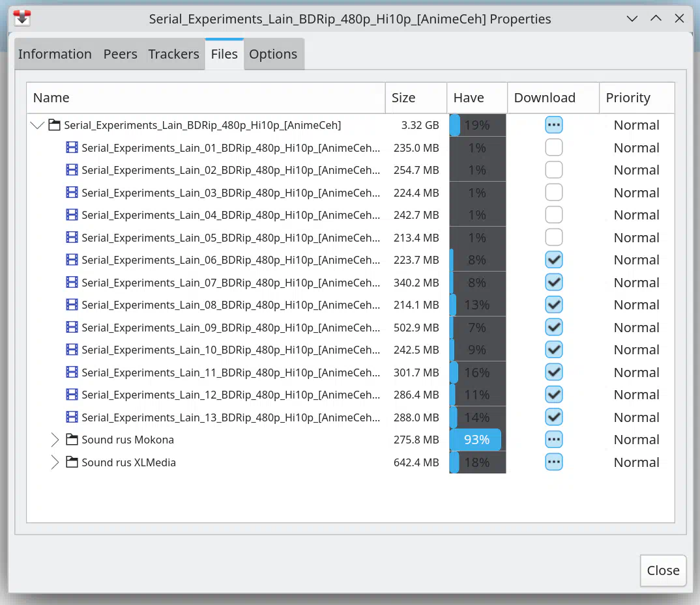Change priority of Lain_07 from Normal
The image size is (700, 605).
[x=636, y=283]
